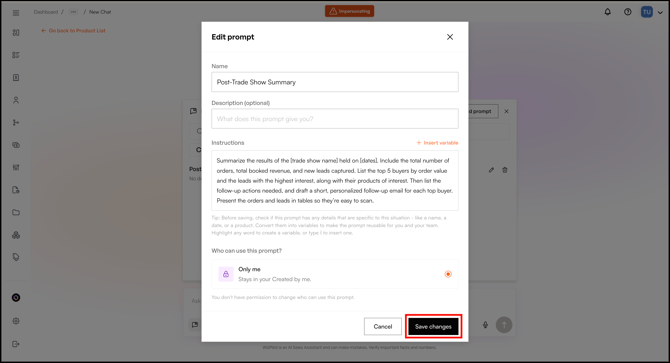Viewport: 670px width, 363px height.
Task: Click the microphone icon in the chat box
Action: pyautogui.click(x=485, y=325)
